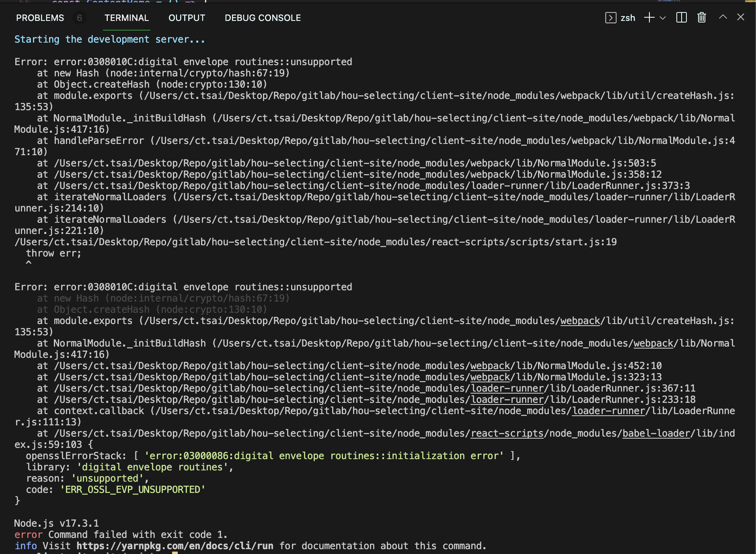Open a new terminal with plus icon
Image resolution: width=756 pixels, height=554 pixels.
click(649, 18)
